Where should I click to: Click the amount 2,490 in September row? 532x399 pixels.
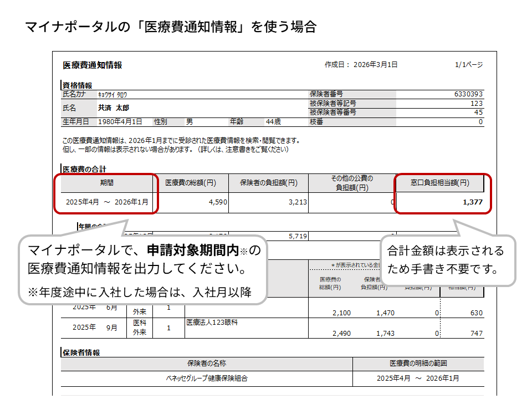(341, 333)
